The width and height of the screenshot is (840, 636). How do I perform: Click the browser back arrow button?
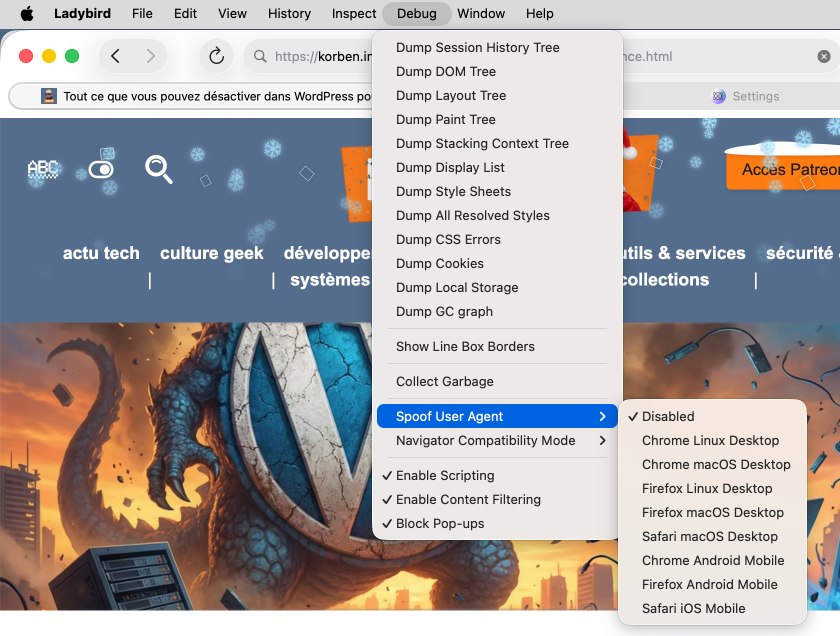tap(116, 56)
